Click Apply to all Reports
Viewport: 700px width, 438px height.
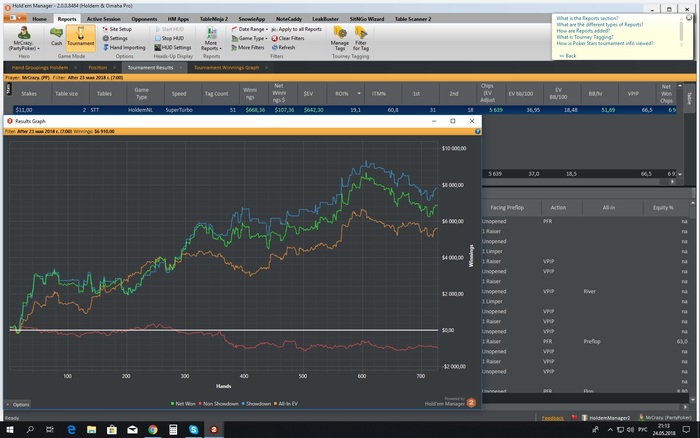coord(296,29)
